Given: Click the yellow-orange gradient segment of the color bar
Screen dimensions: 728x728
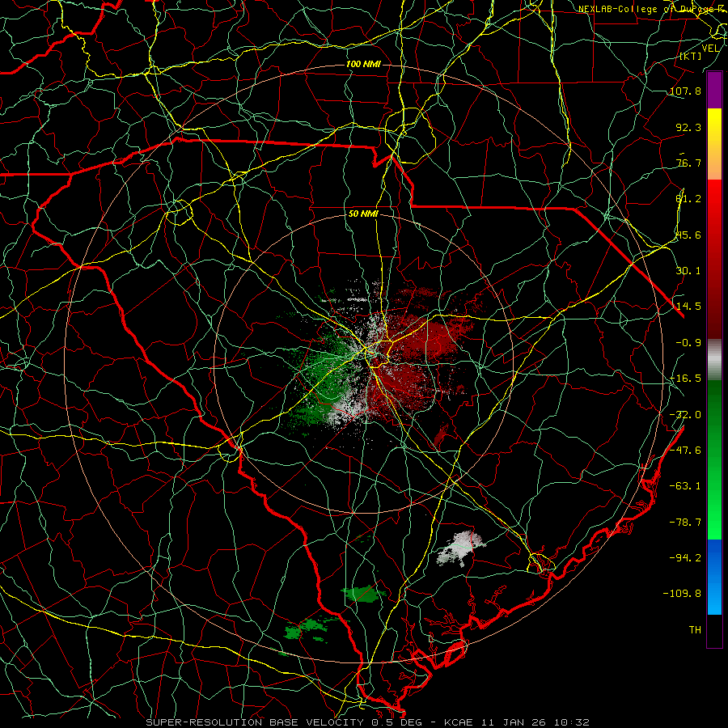Looking at the screenshot, I should [714, 144].
